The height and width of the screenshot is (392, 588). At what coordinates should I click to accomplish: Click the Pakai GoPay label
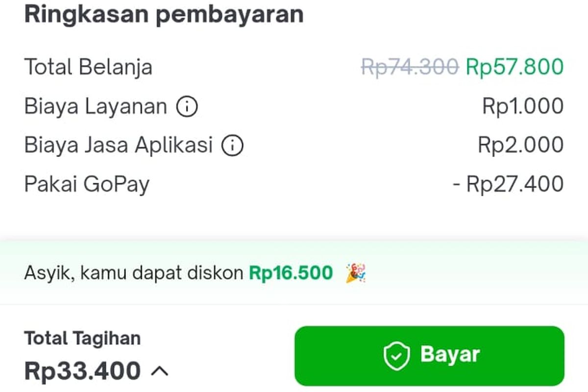(87, 185)
